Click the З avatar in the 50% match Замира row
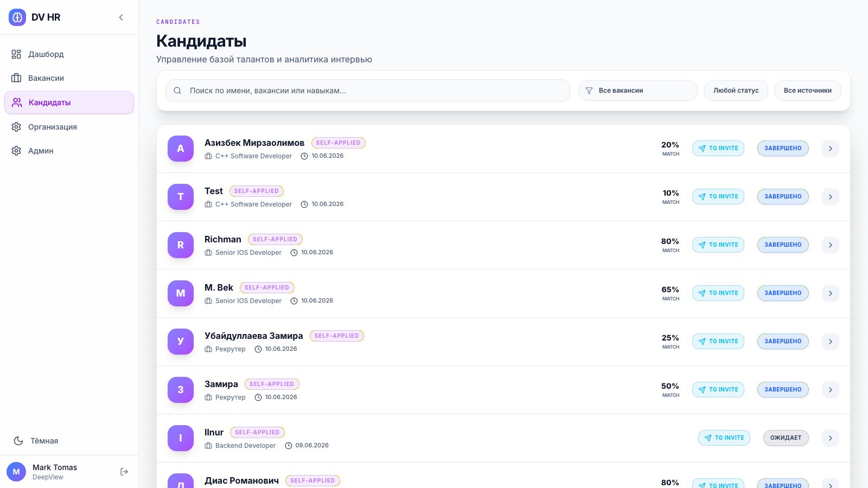 pyautogui.click(x=181, y=390)
